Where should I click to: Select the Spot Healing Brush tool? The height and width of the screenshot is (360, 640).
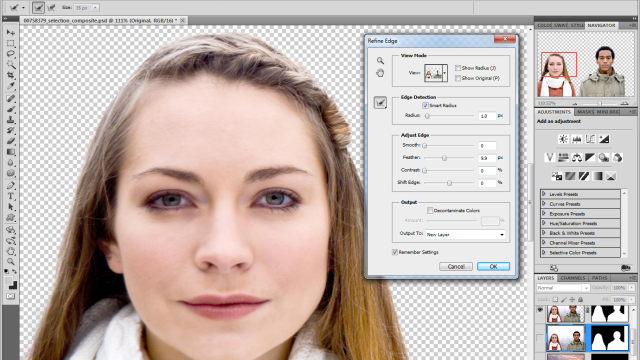pos(11,98)
